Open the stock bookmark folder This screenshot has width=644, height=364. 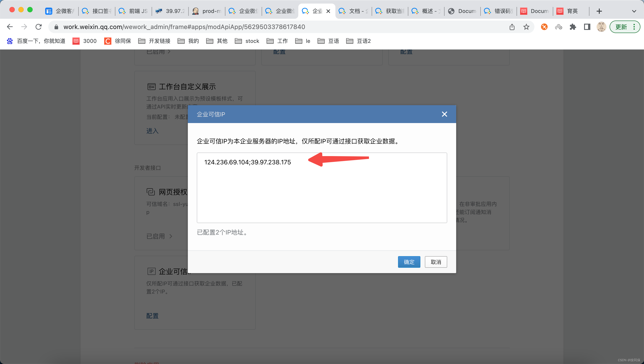247,41
